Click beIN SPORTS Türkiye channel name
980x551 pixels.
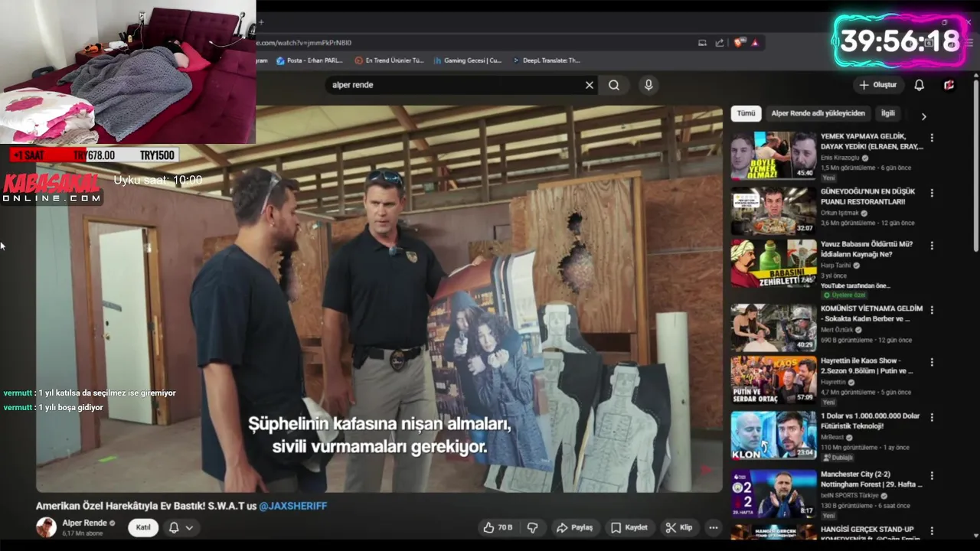point(850,497)
